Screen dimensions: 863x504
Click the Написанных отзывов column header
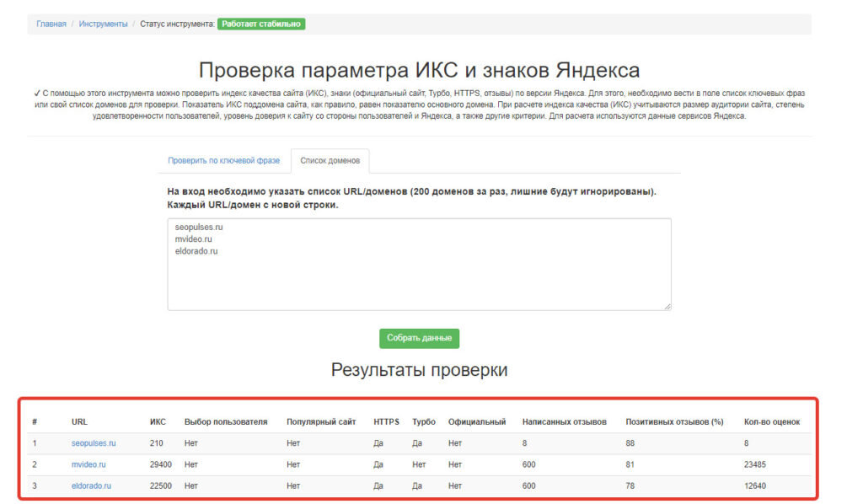(564, 422)
